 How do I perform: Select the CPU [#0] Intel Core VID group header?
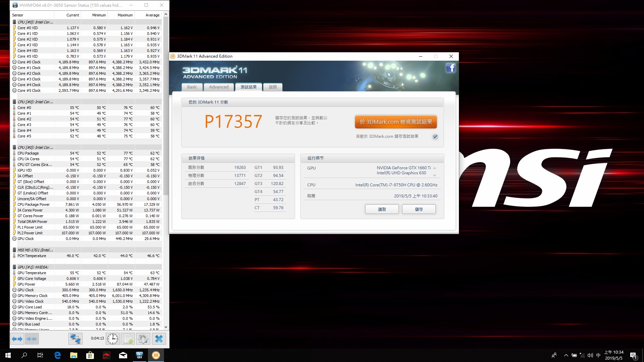click(86, 22)
